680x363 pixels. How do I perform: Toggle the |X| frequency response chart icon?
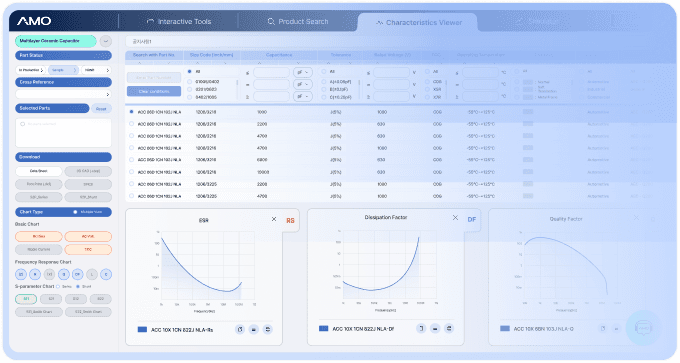[x=49, y=274]
